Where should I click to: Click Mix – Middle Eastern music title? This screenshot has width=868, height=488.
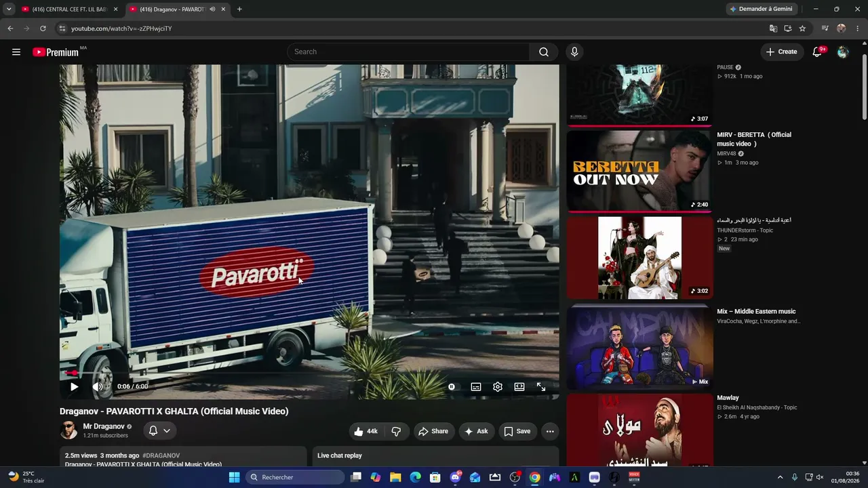pos(756,312)
